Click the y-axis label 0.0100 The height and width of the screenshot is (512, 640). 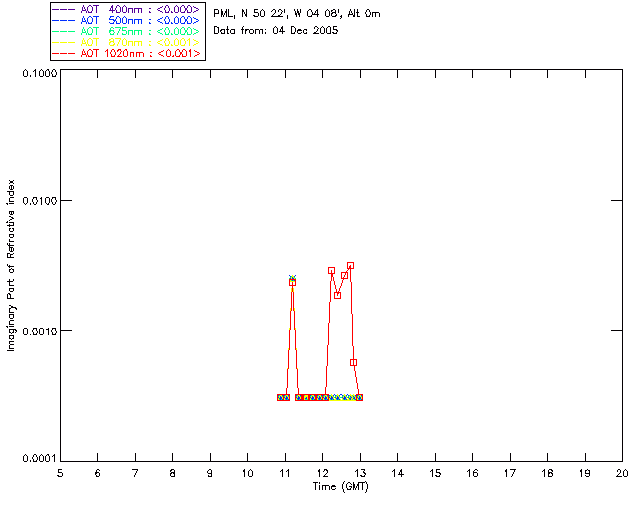(40, 200)
